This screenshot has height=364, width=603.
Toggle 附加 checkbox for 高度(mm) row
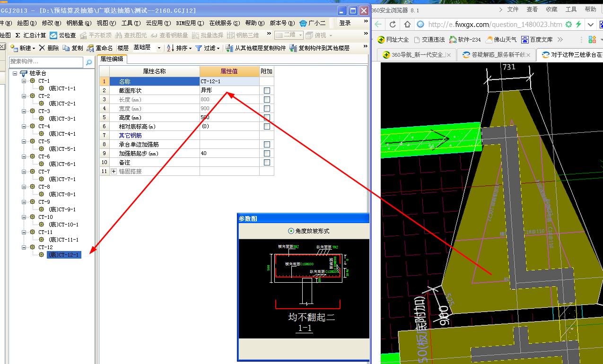point(267,117)
